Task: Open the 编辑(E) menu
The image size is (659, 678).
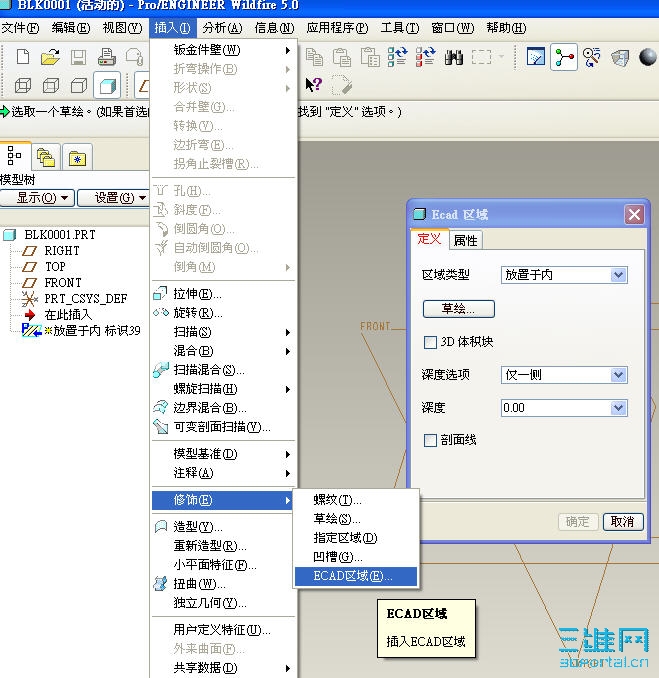Action: pos(70,28)
